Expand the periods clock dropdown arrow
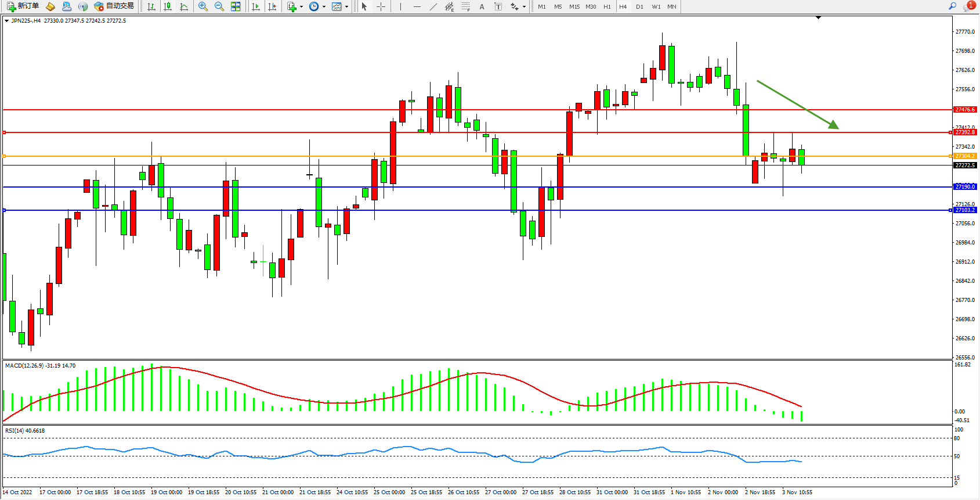The width and height of the screenshot is (980, 500). pos(324,7)
